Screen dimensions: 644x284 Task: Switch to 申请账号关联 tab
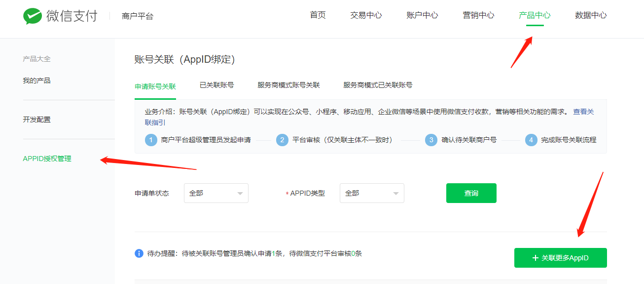tap(155, 86)
